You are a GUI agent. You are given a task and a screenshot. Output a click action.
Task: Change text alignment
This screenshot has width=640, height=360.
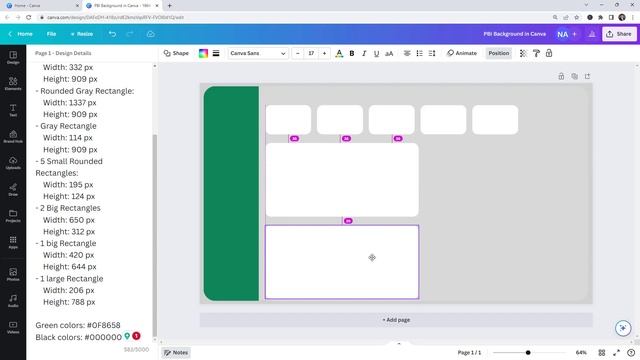407,53
